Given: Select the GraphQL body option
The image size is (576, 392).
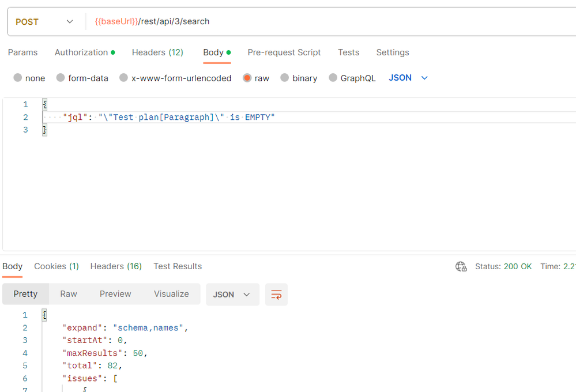Looking at the screenshot, I should coord(352,78).
